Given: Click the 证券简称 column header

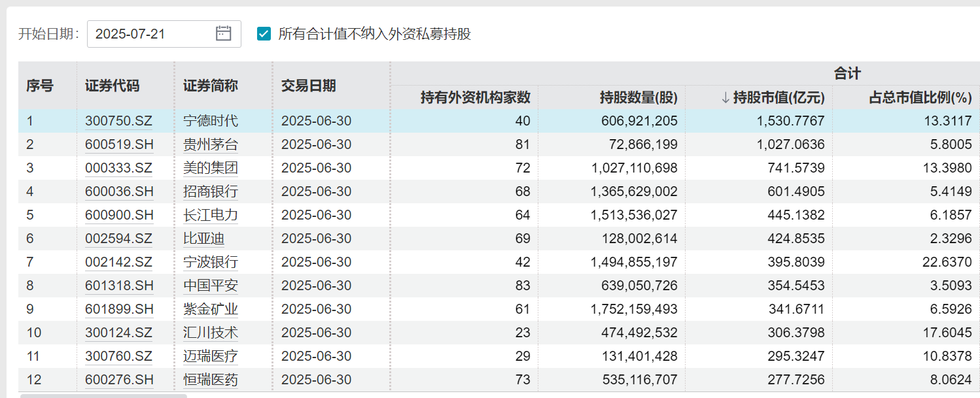Looking at the screenshot, I should [211, 86].
